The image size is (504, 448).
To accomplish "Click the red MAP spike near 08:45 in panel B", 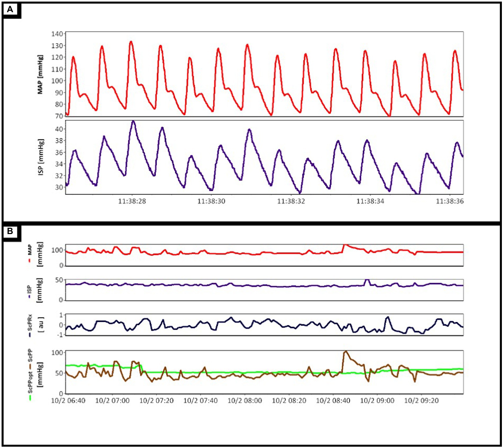I will tap(345, 245).
